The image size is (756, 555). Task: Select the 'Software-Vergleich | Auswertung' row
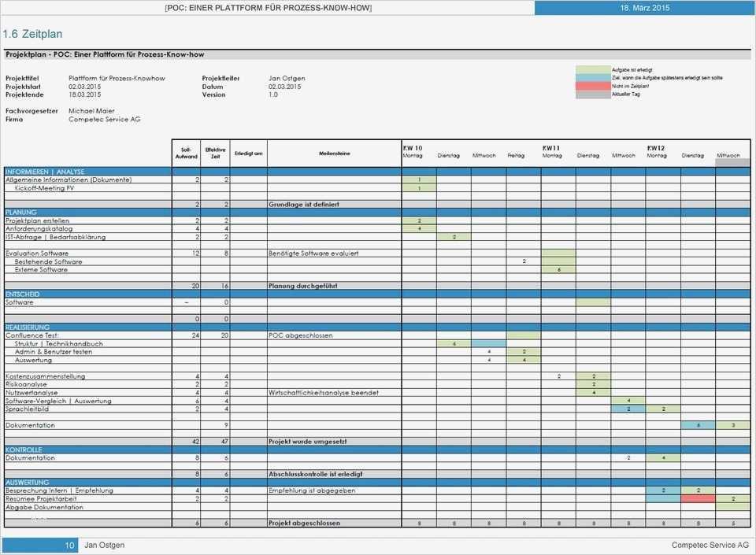pyautogui.click(x=377, y=401)
